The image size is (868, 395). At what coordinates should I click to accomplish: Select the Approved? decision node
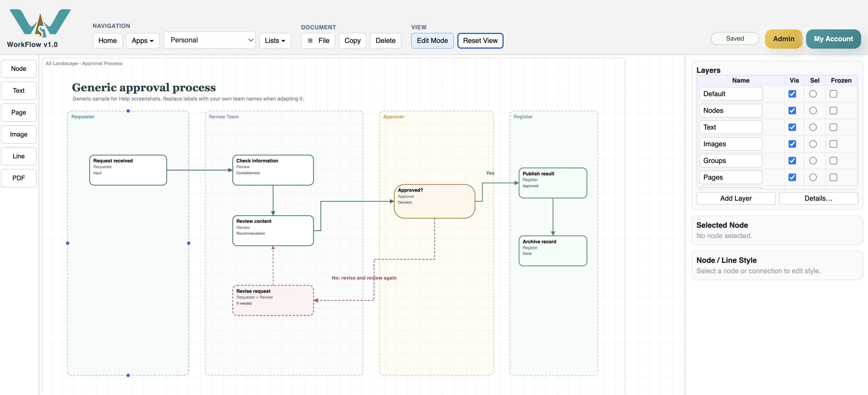click(434, 201)
